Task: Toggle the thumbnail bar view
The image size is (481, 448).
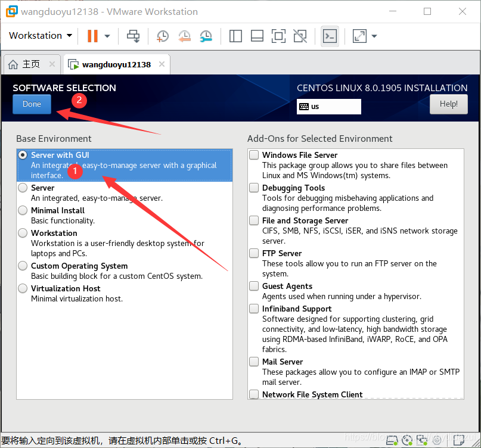Action: [257, 36]
